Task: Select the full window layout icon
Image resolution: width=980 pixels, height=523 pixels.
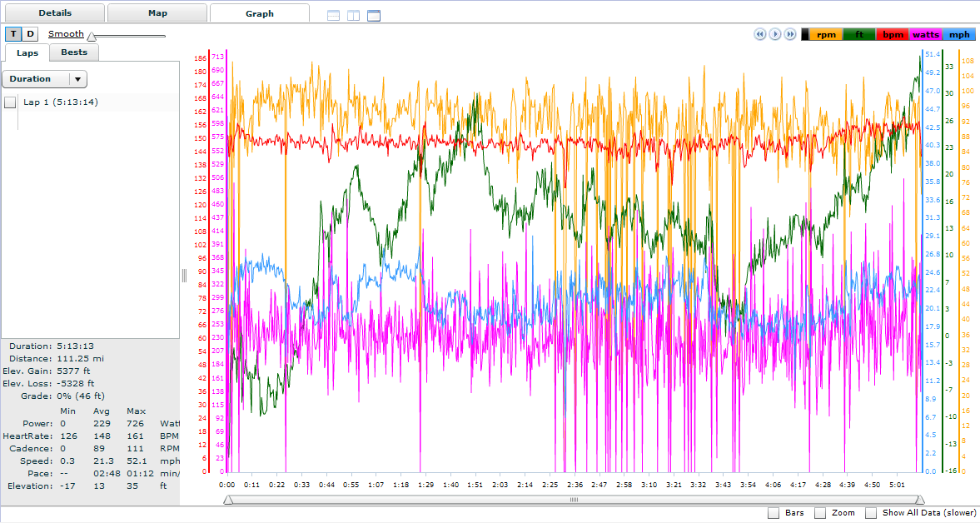Action: 374,16
